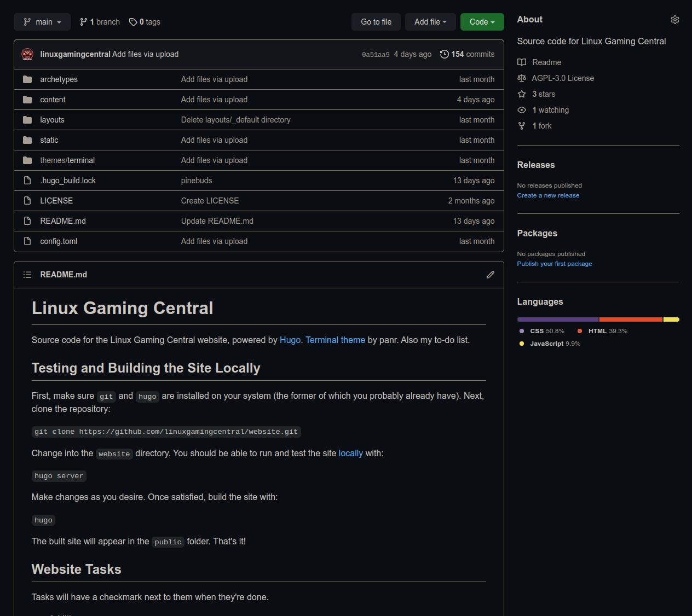Toggle the README table of contents icon
This screenshot has height=616, width=692.
(27, 275)
